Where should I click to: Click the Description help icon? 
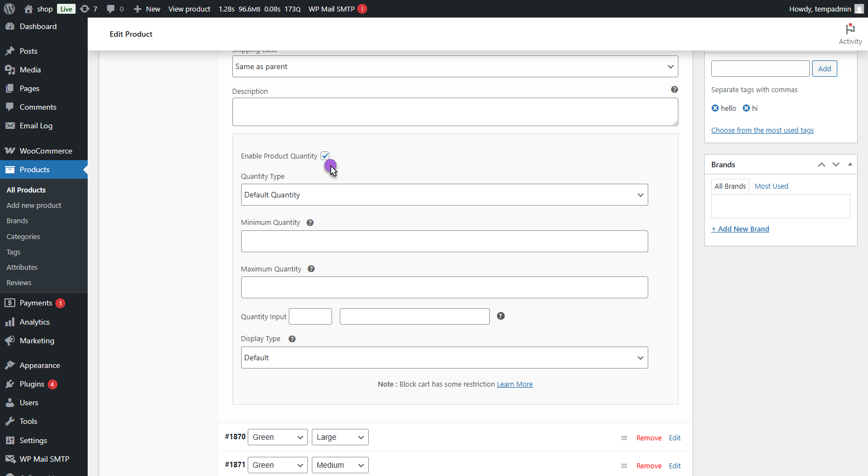675,89
